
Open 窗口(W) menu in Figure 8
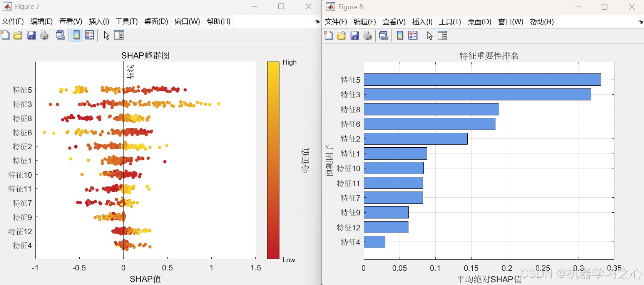coord(510,22)
